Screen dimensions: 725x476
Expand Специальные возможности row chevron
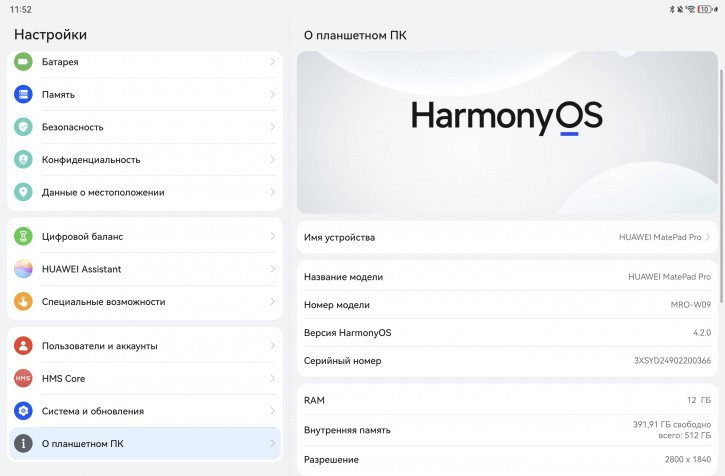pos(272,302)
